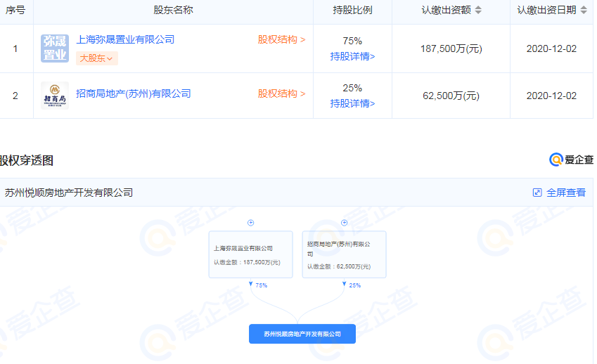Click the blue 苏州悦顺房地产开发有限公司 node
The height and width of the screenshot is (364, 597).
tap(302, 334)
